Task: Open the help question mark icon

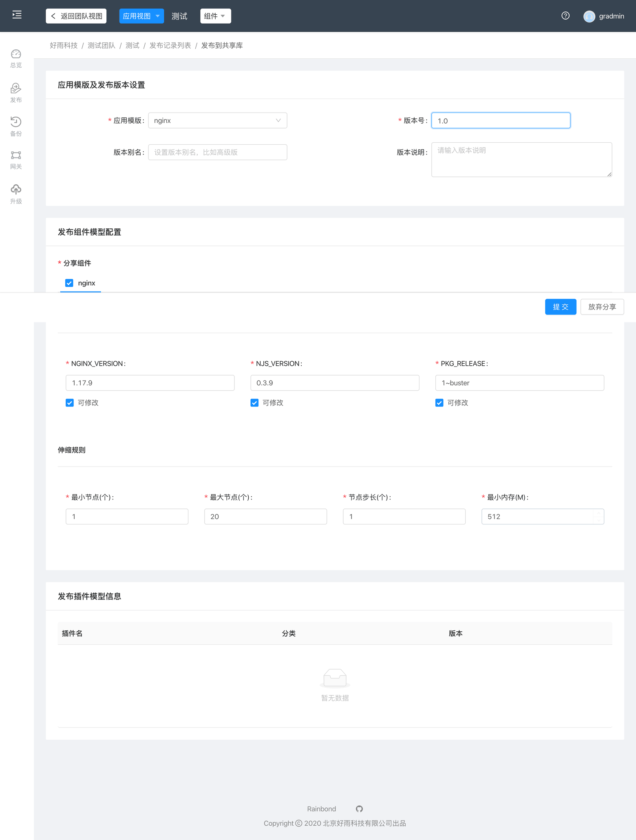Action: pyautogui.click(x=565, y=16)
